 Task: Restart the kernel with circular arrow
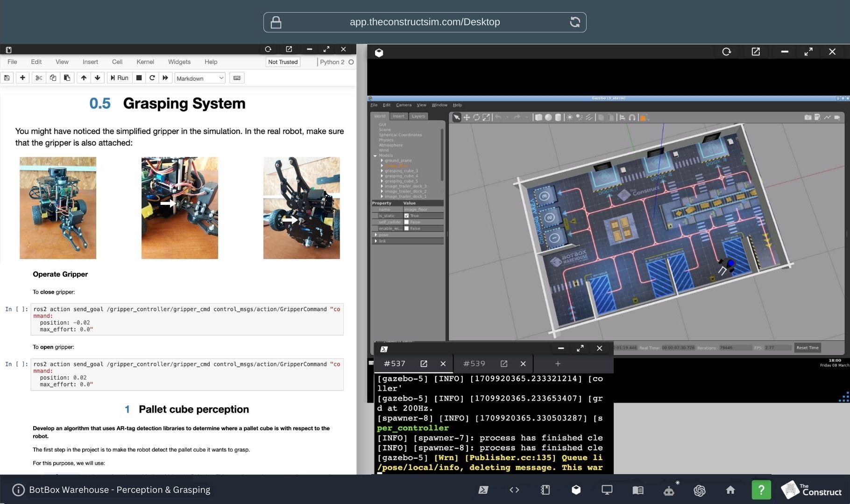coord(152,78)
